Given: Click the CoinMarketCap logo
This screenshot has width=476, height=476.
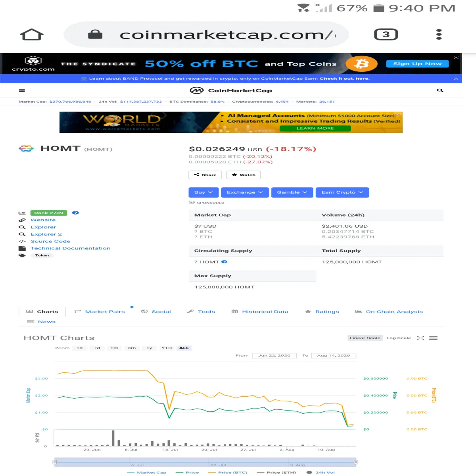Looking at the screenshot, I should click(x=231, y=90).
